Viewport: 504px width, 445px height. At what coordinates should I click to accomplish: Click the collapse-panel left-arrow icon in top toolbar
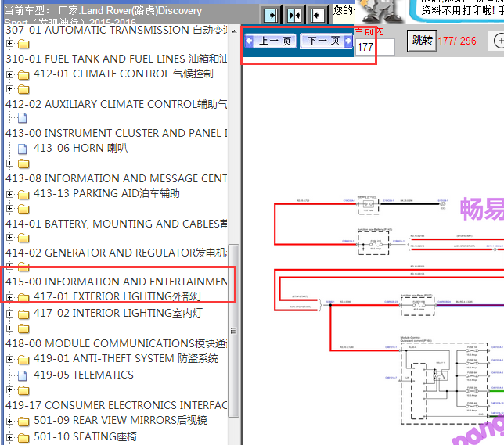click(317, 15)
